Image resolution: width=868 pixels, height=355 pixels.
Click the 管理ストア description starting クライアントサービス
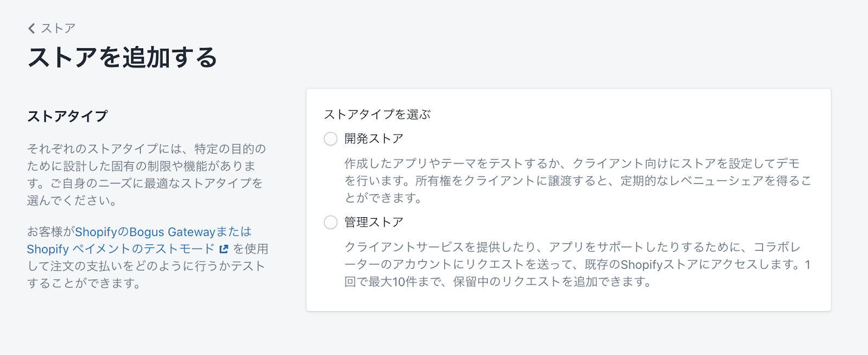[572, 248]
